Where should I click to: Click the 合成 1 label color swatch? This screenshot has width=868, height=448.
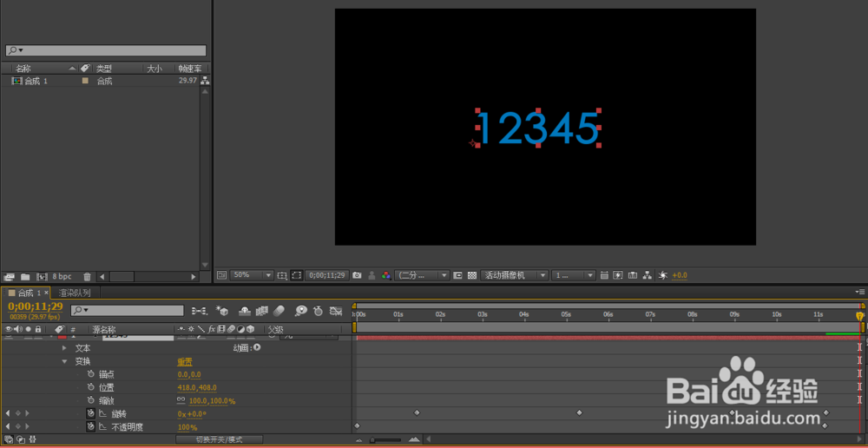85,81
